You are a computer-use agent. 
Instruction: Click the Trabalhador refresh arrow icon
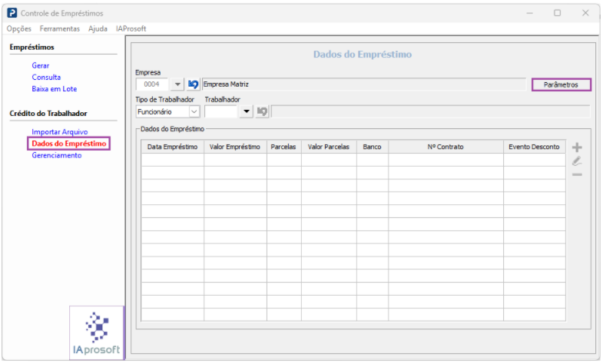point(262,111)
